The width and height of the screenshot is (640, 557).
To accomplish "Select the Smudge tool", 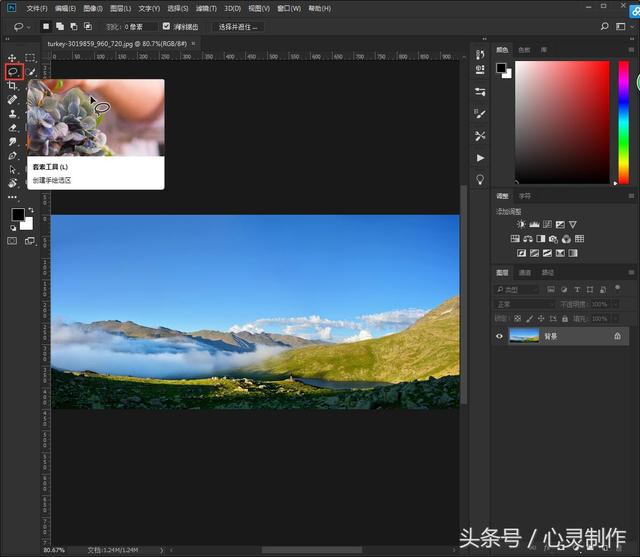I will 12,142.
